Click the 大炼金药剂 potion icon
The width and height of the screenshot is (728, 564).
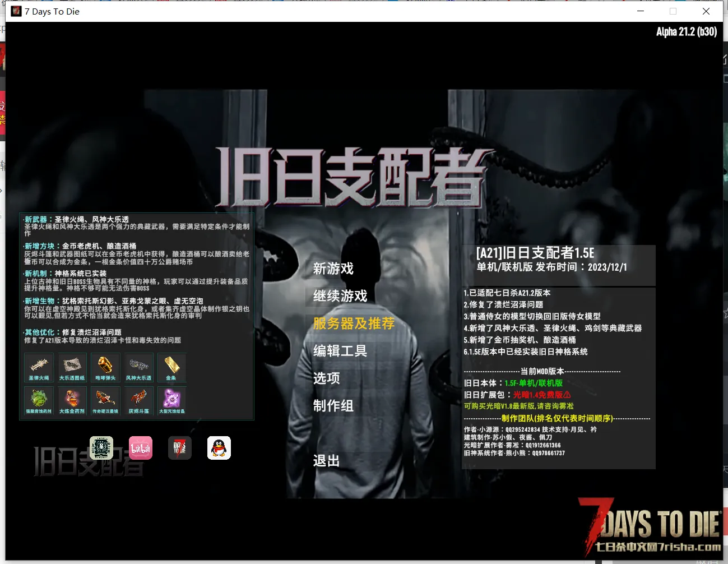[72, 401]
